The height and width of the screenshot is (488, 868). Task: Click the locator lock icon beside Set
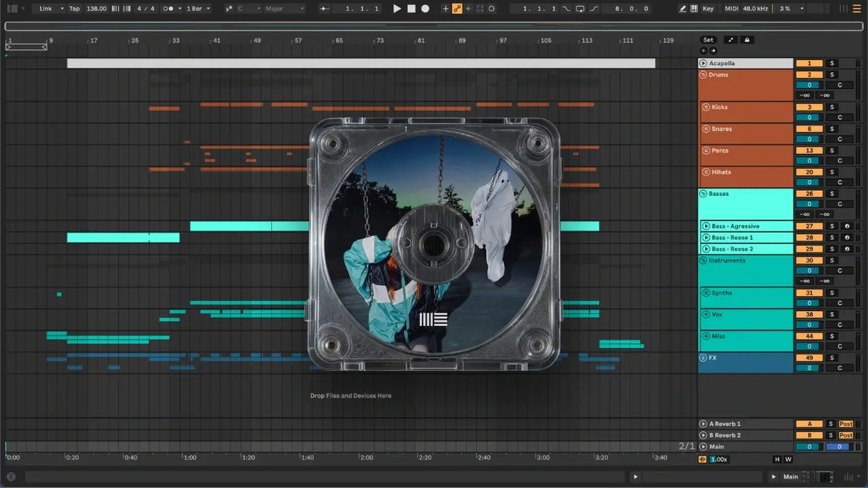click(747, 40)
